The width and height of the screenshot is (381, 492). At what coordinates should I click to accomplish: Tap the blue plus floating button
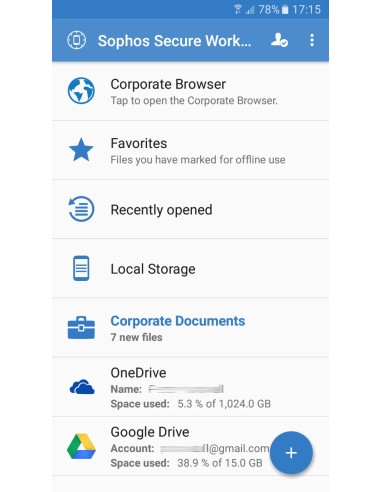(291, 453)
